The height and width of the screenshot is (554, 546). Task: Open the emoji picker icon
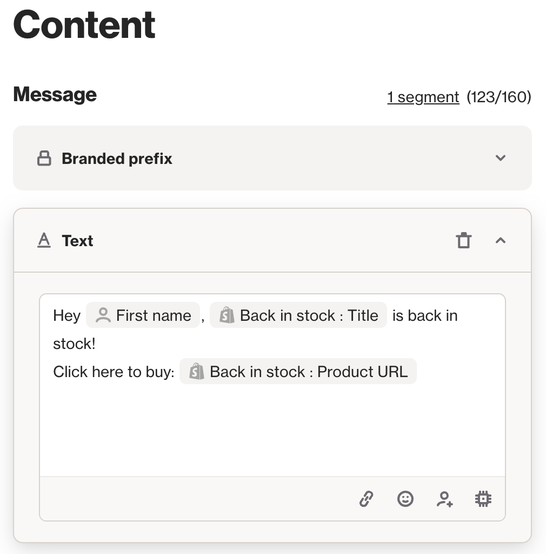(x=405, y=499)
